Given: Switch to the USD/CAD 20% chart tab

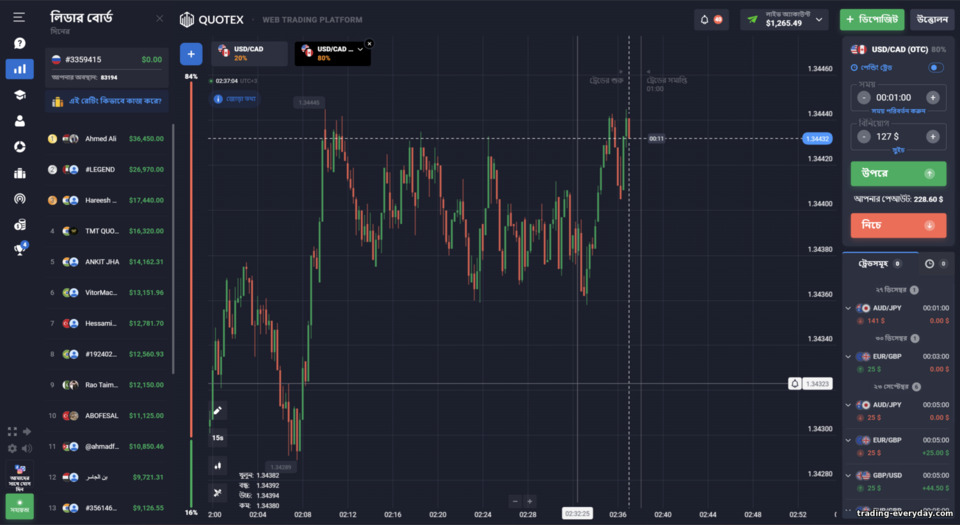Looking at the screenshot, I should click(250, 53).
